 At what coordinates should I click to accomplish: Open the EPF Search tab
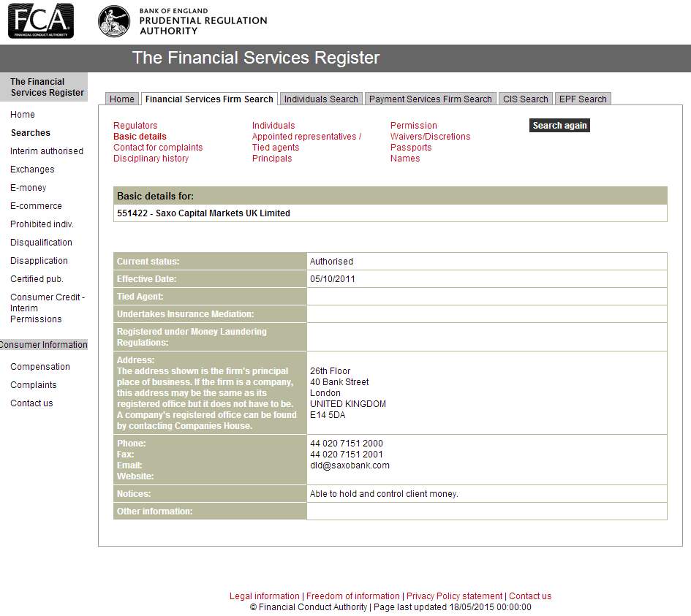point(583,99)
